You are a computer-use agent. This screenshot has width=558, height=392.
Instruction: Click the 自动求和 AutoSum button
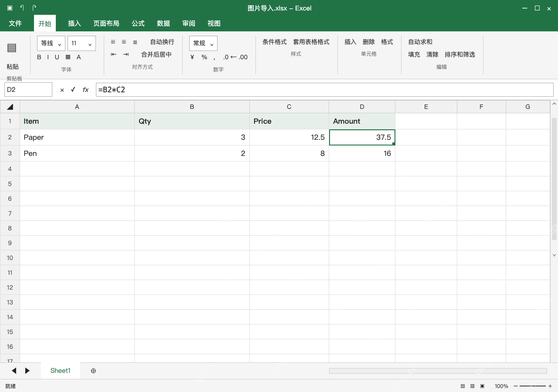click(x=420, y=42)
